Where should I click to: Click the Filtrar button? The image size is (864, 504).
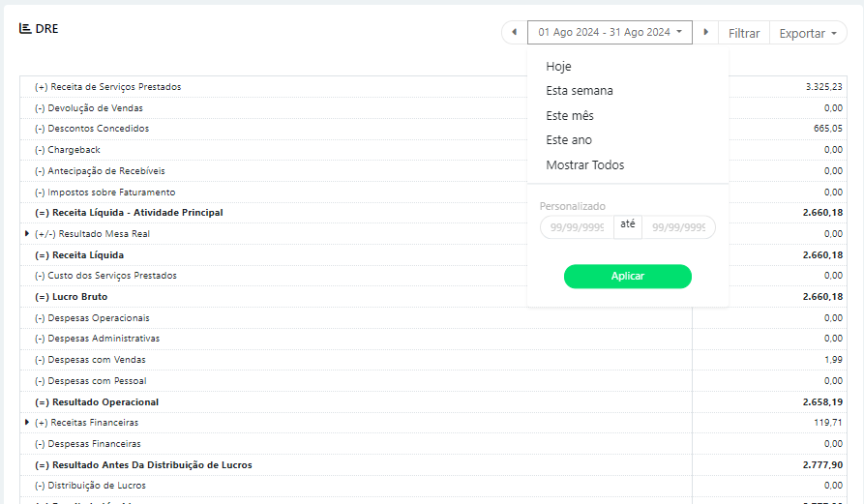coord(744,33)
